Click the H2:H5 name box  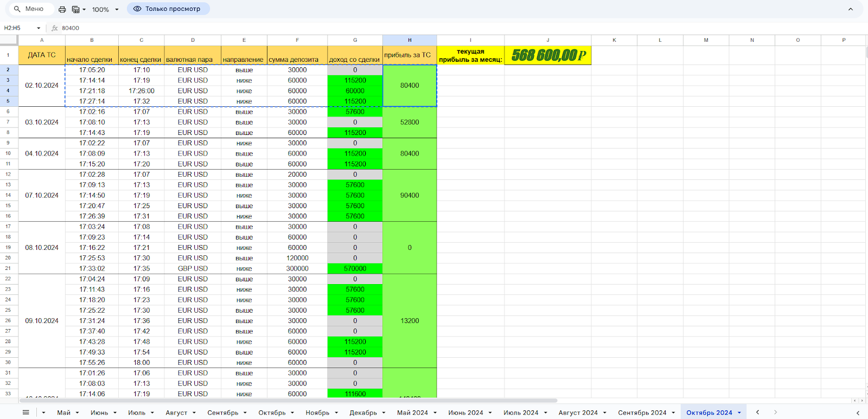(x=18, y=28)
